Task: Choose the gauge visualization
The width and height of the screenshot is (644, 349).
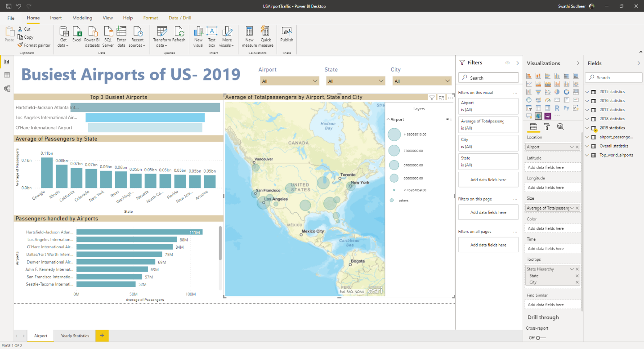Action: 548,100
